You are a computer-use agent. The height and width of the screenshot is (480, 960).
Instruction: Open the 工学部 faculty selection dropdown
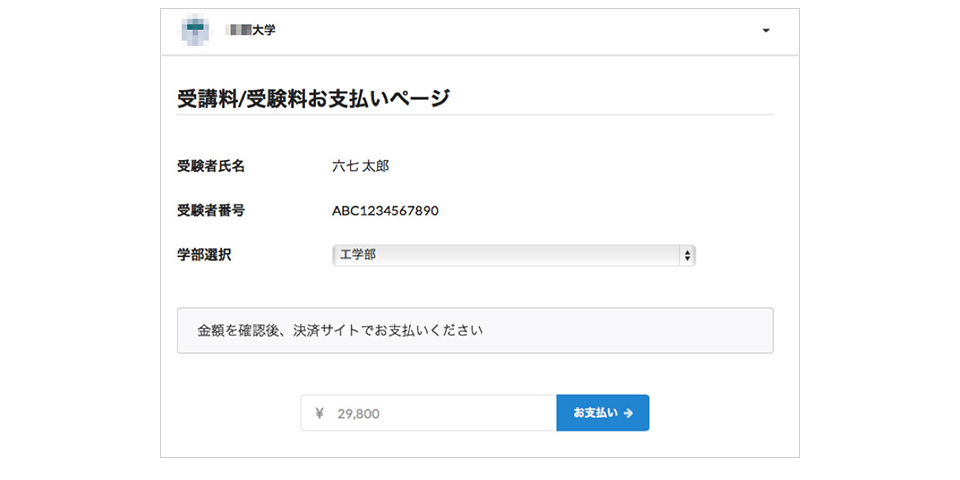[x=514, y=255]
